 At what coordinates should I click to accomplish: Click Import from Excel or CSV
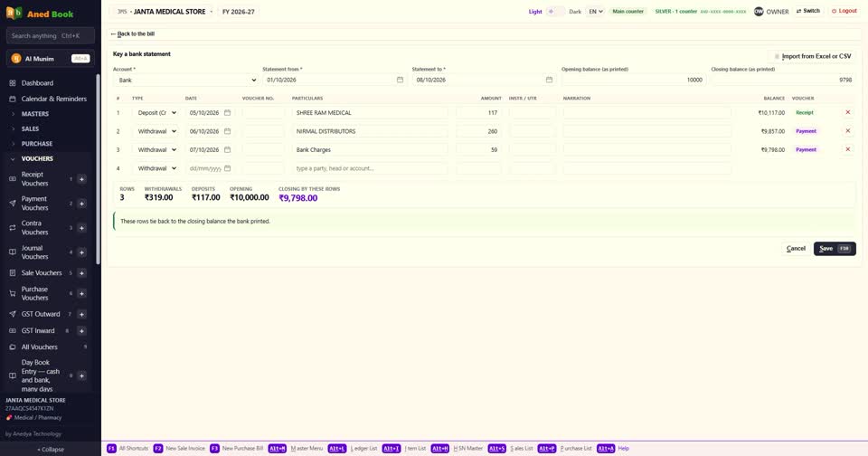pos(812,56)
